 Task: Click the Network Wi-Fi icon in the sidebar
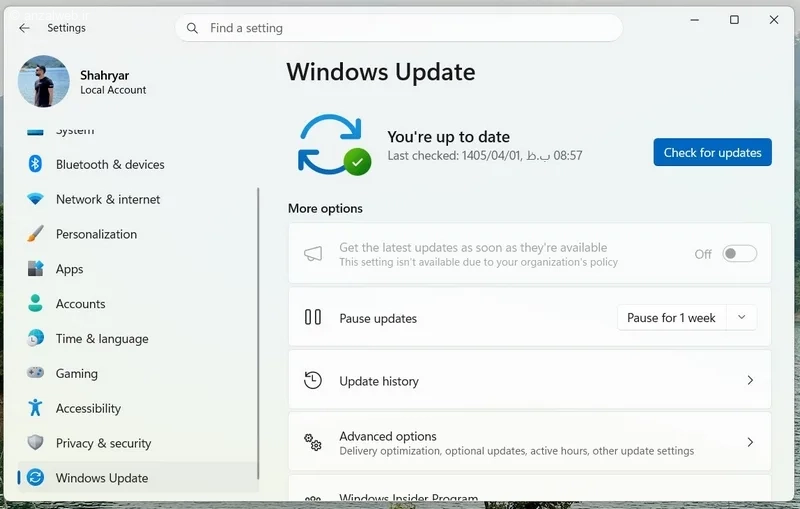click(x=35, y=199)
